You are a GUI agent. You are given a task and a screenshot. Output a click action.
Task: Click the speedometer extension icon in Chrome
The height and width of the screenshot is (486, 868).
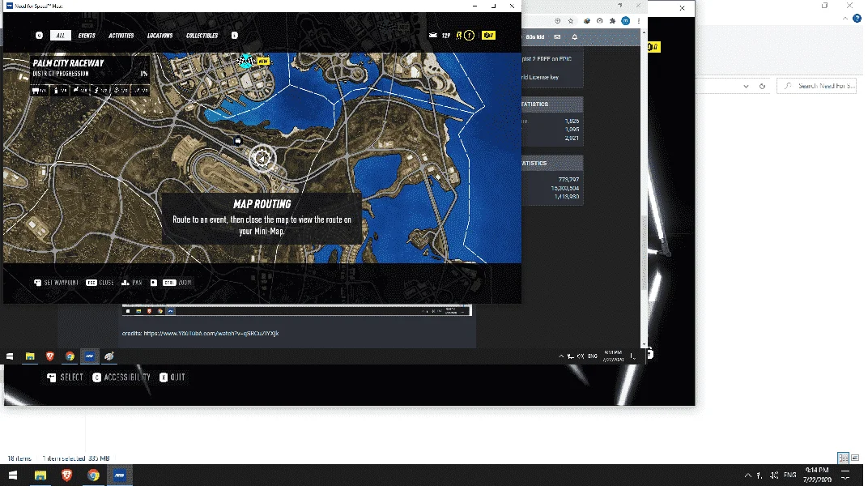coord(599,21)
